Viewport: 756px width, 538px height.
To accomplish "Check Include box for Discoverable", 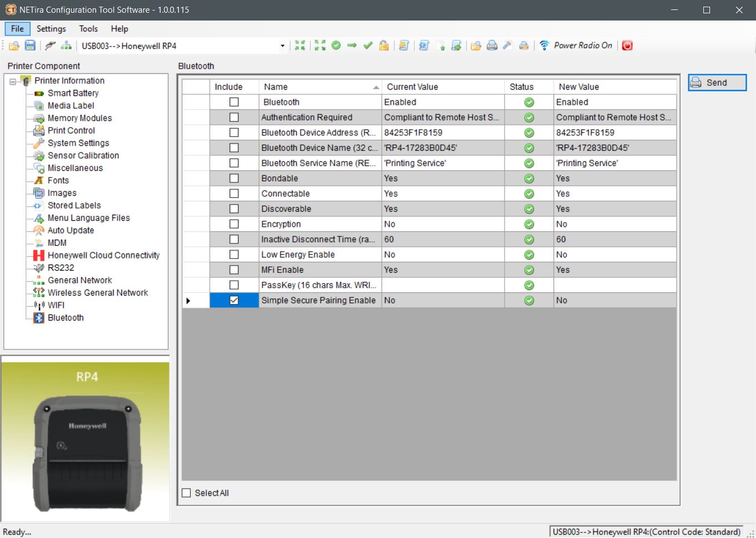I will 234,209.
